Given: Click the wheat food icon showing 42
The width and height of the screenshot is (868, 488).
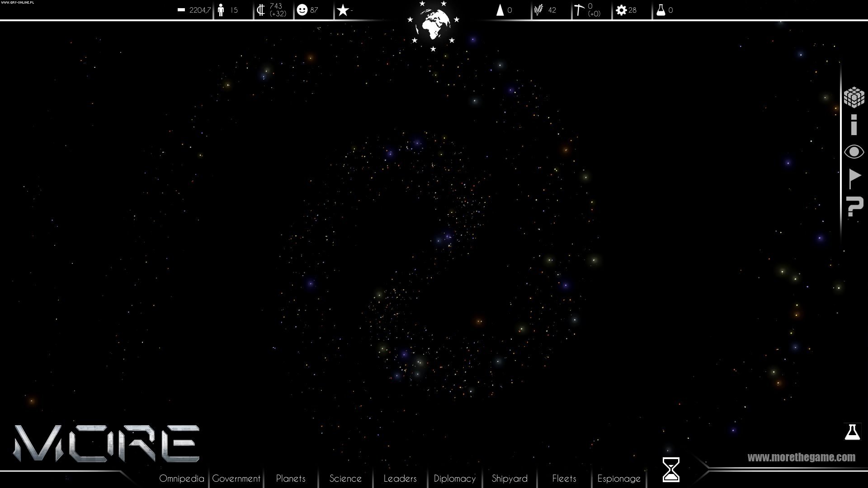Looking at the screenshot, I should [540, 10].
